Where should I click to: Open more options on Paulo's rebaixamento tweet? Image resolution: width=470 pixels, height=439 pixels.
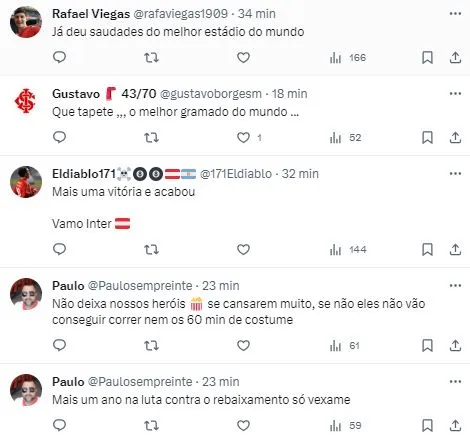(x=455, y=382)
